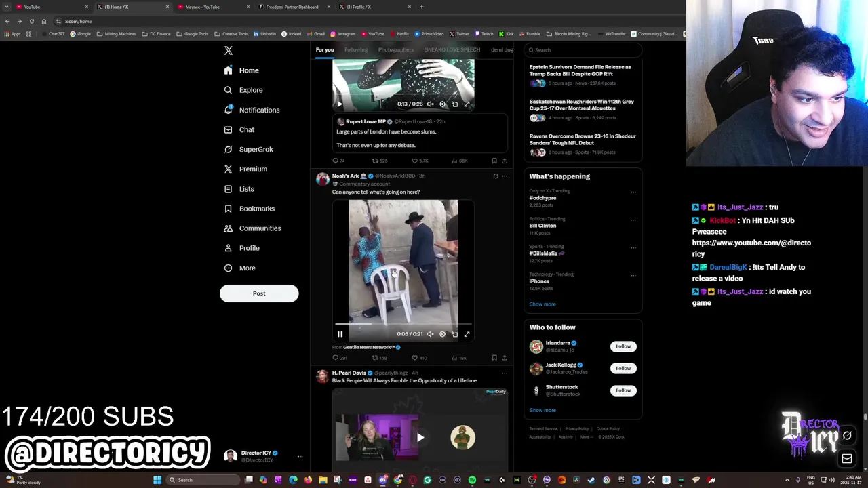The image size is (868, 488).
Task: Open options for iPhones trend
Action: 633,275
